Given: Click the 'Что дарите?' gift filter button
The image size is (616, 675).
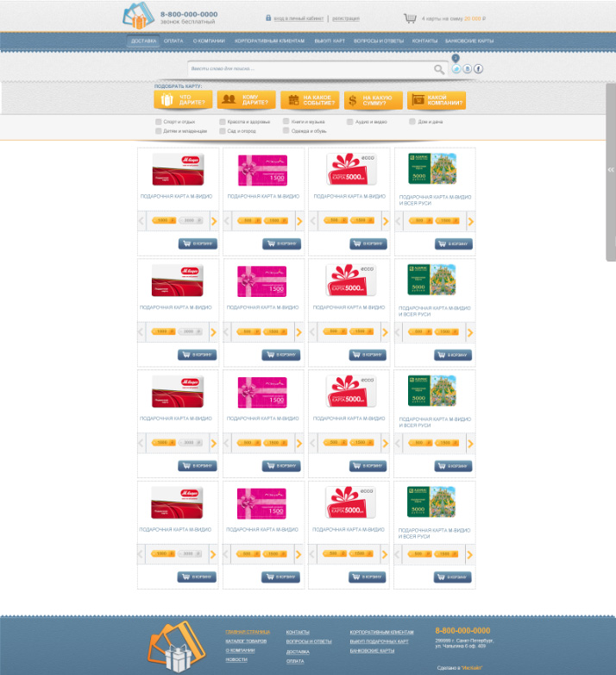Looking at the screenshot, I should [183, 100].
